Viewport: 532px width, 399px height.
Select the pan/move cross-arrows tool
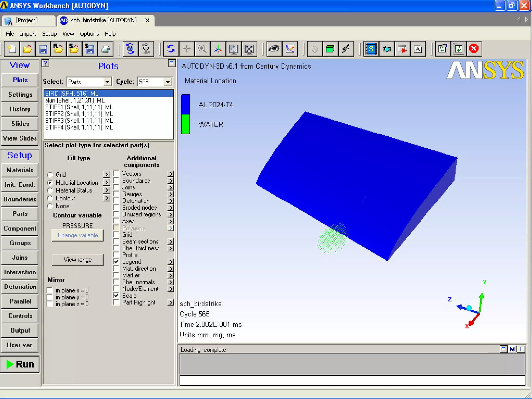187,49
